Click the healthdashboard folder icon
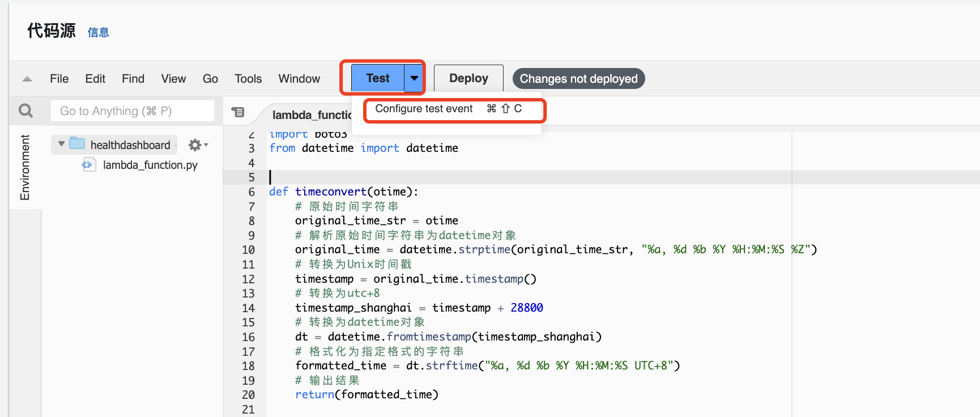 (77, 143)
